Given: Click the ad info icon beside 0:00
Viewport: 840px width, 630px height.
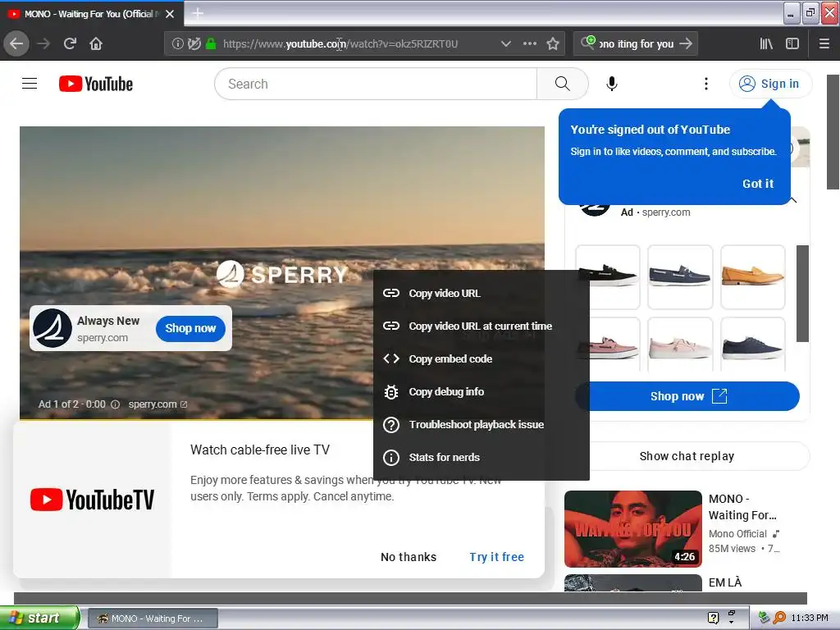Looking at the screenshot, I should coord(115,404).
